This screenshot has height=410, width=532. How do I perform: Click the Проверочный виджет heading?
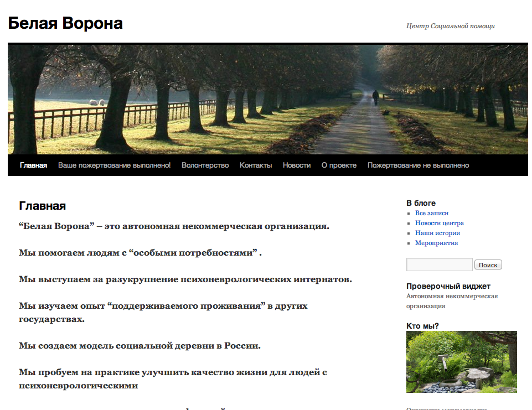(448, 286)
